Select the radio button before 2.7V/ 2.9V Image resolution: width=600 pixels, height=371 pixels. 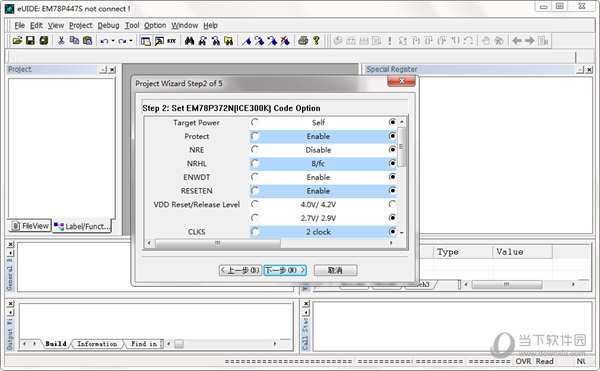click(255, 218)
